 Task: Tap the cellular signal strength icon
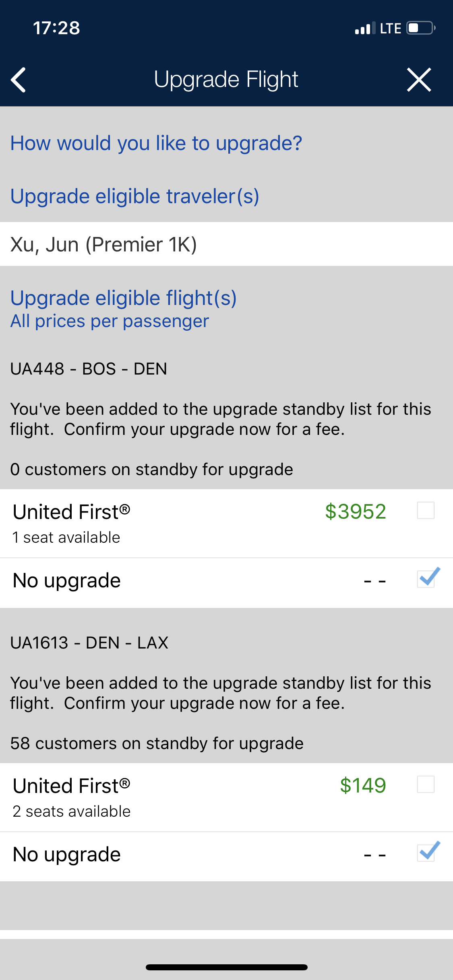[365, 28]
